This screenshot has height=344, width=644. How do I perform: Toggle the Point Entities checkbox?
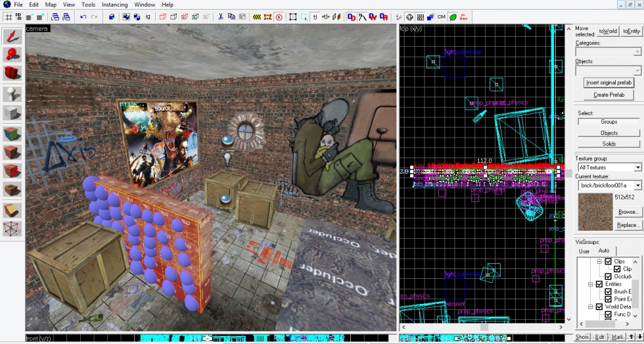tap(609, 299)
